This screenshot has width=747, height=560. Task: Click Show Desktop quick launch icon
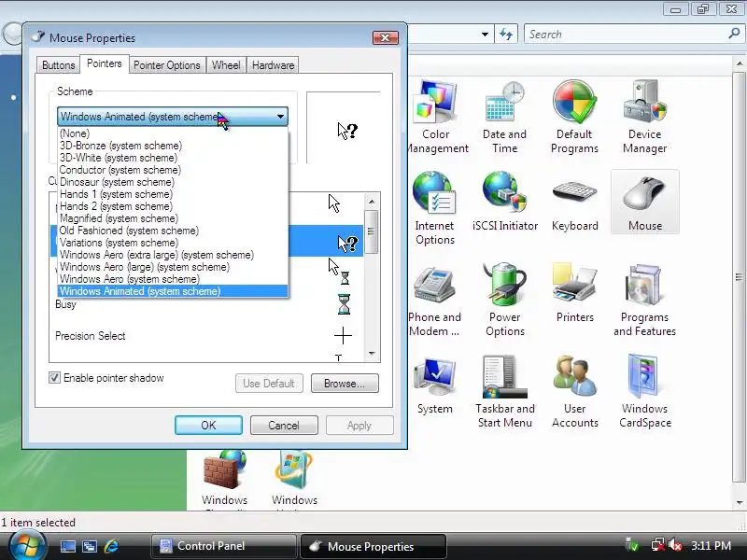pos(67,546)
